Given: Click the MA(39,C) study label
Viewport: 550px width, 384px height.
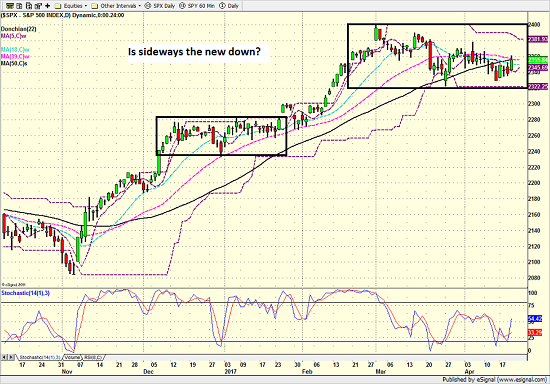Looking at the screenshot, I should tap(15, 56).
